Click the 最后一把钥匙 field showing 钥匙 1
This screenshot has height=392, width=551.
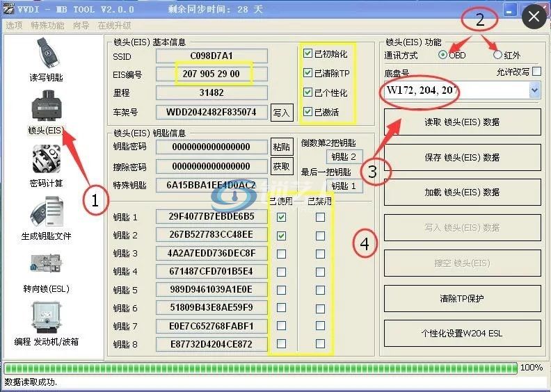[x=344, y=186]
